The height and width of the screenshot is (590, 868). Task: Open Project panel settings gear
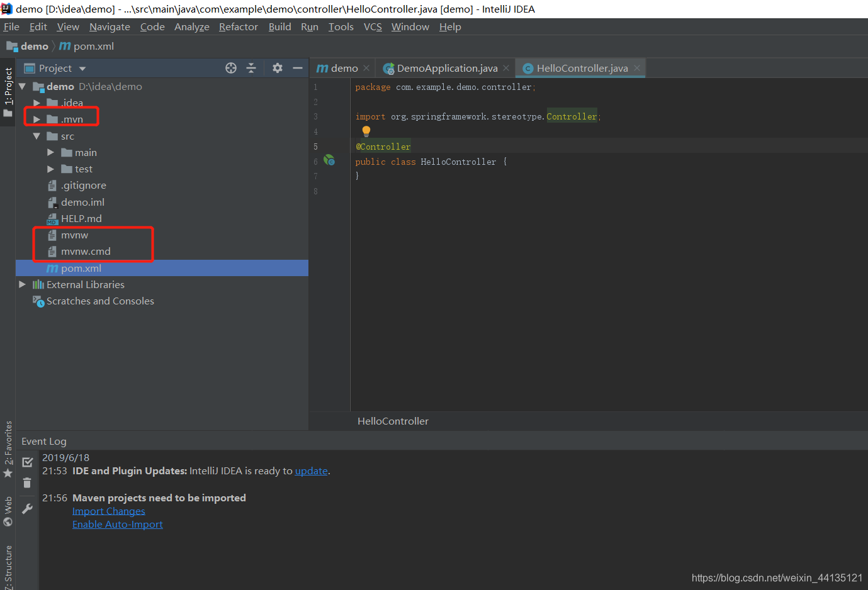coord(277,68)
